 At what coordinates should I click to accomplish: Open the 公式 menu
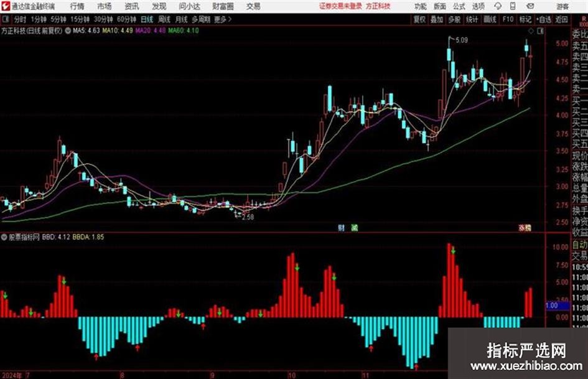click(459, 6)
